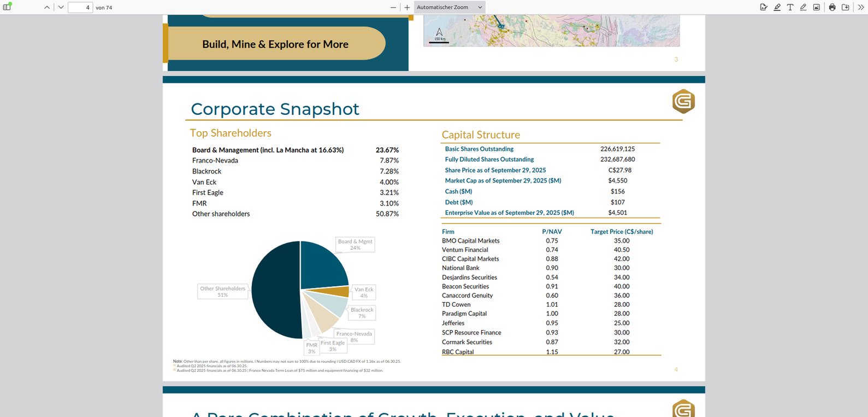Select the add image tool

click(x=816, y=7)
